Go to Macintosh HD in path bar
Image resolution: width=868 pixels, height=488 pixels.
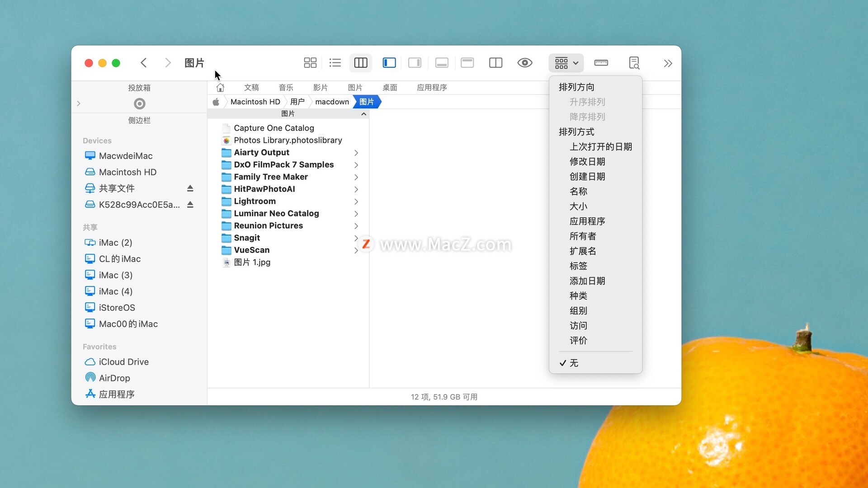tap(255, 102)
